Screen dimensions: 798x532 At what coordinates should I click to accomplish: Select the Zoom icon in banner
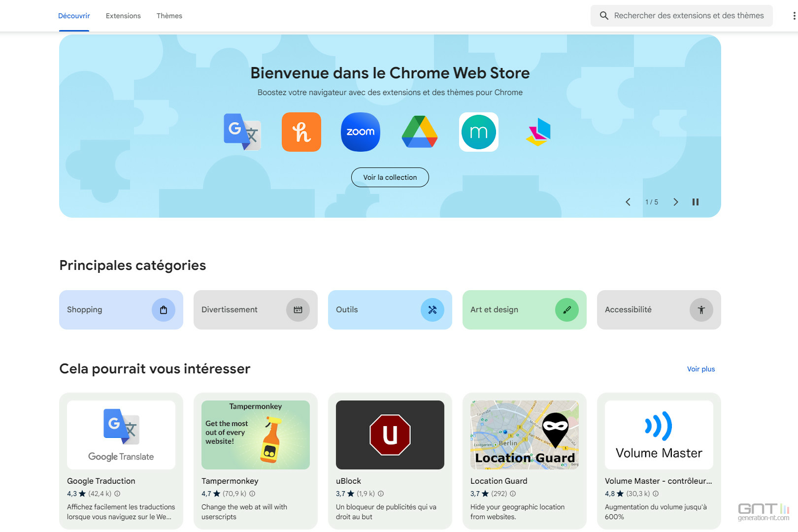[x=361, y=132]
